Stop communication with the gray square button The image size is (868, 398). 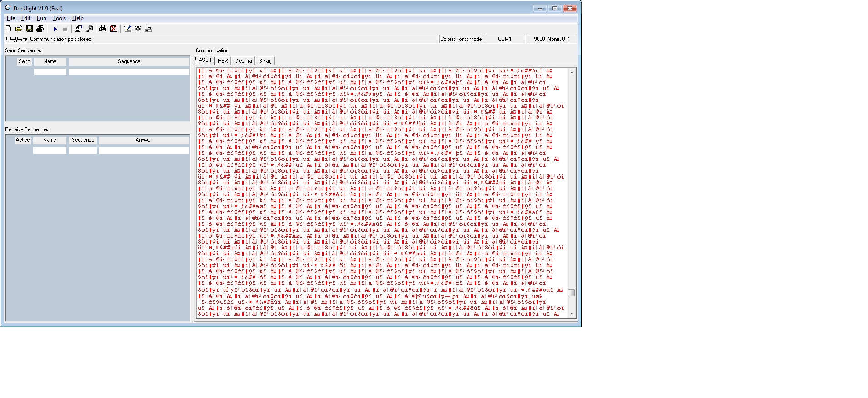tap(65, 29)
